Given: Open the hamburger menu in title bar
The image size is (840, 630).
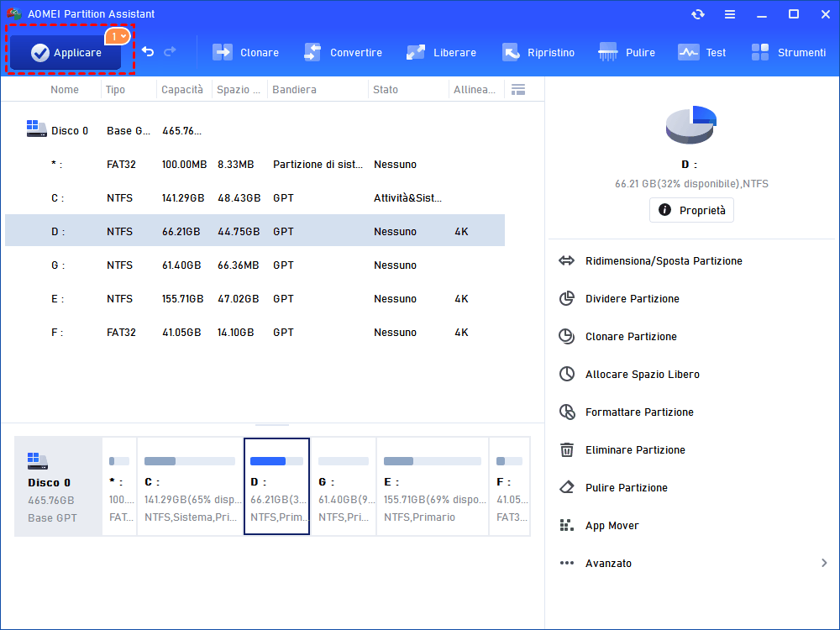Looking at the screenshot, I should [730, 14].
